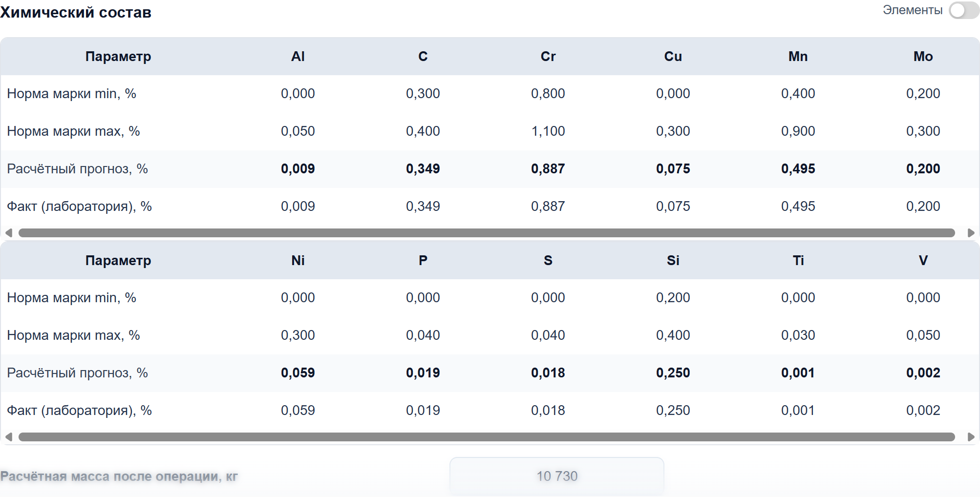Image resolution: width=980 pixels, height=497 pixels.
Task: Select the Cr column header
Action: [548, 57]
